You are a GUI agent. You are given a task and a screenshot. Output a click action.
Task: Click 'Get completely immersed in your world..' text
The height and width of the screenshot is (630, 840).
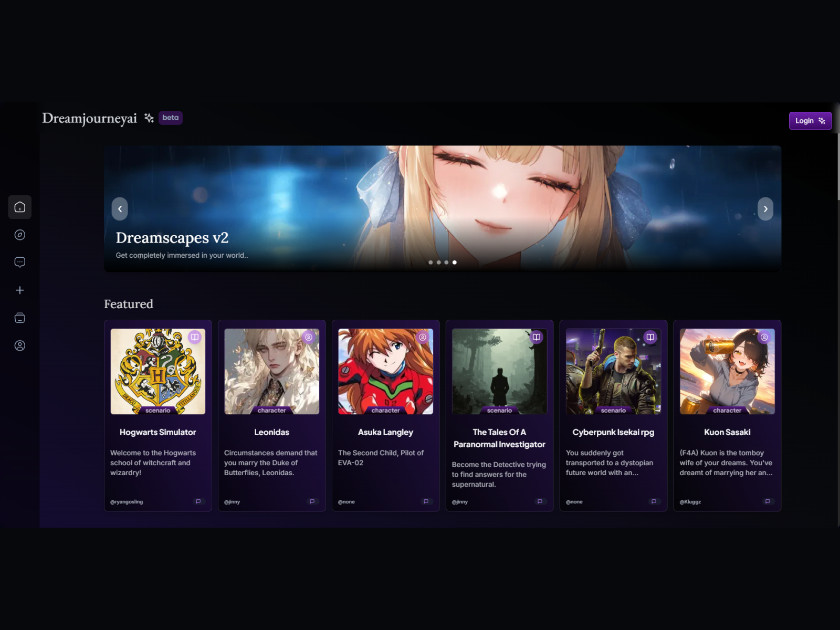[182, 255]
